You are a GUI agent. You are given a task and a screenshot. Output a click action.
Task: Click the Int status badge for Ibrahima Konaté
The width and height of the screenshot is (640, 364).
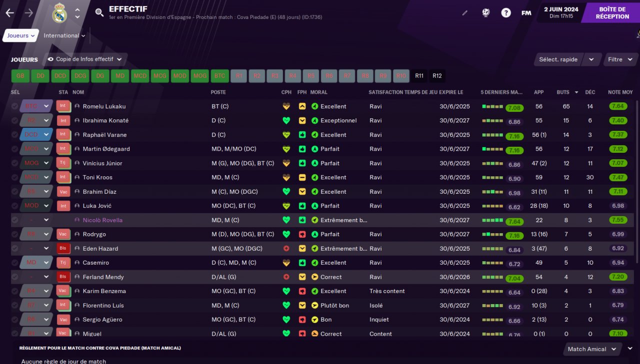pyautogui.click(x=63, y=120)
